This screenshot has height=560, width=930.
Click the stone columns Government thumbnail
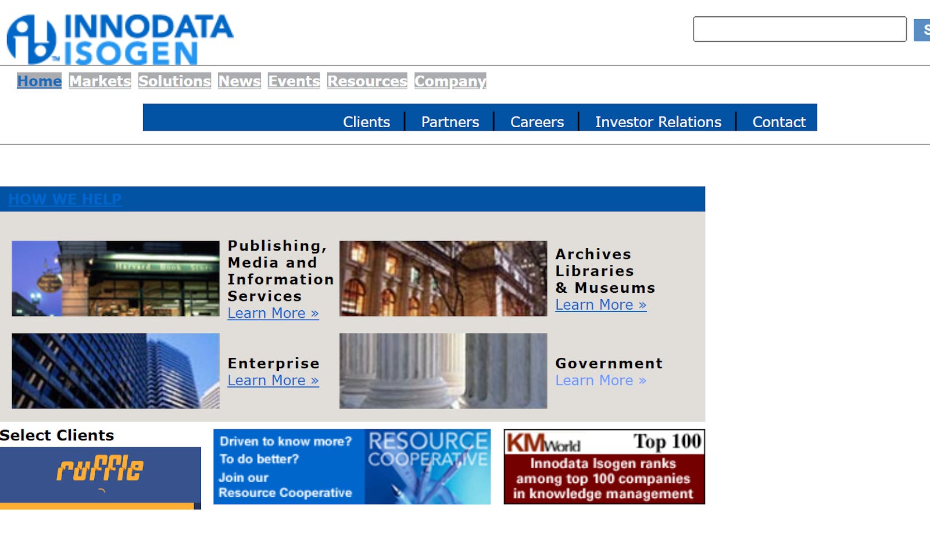pos(443,371)
